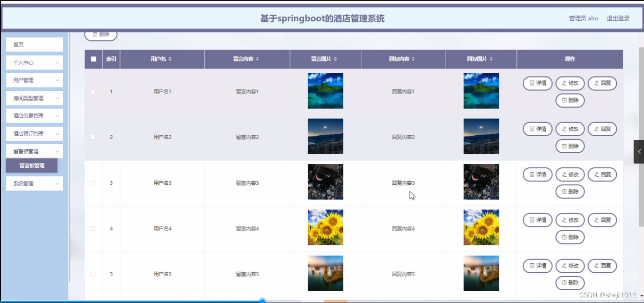The image size is (644, 303).
Task: Expand the 系统管理 sidebar menu
Action: (34, 183)
